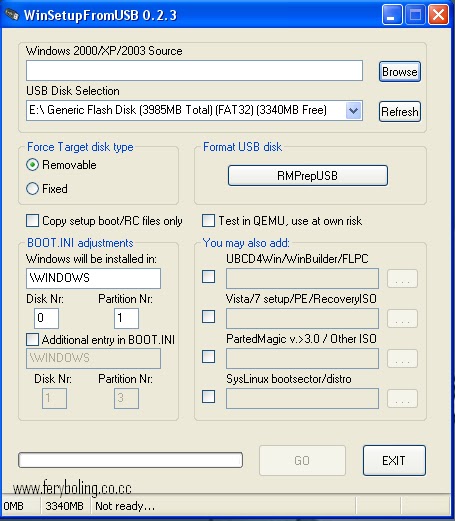Click the Vista/7 setup path field
Image resolution: width=455 pixels, height=521 pixels.
302,318
